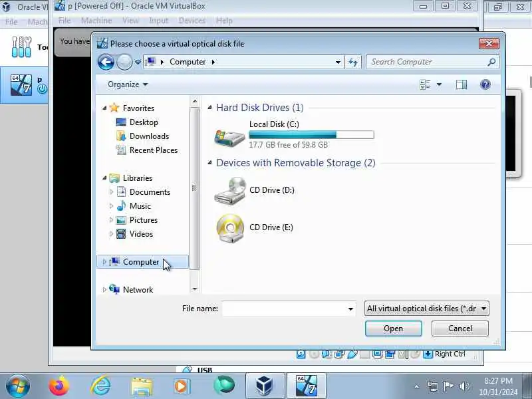Image resolution: width=532 pixels, height=399 pixels.
Task: Expand the Videos library
Action: pos(111,234)
